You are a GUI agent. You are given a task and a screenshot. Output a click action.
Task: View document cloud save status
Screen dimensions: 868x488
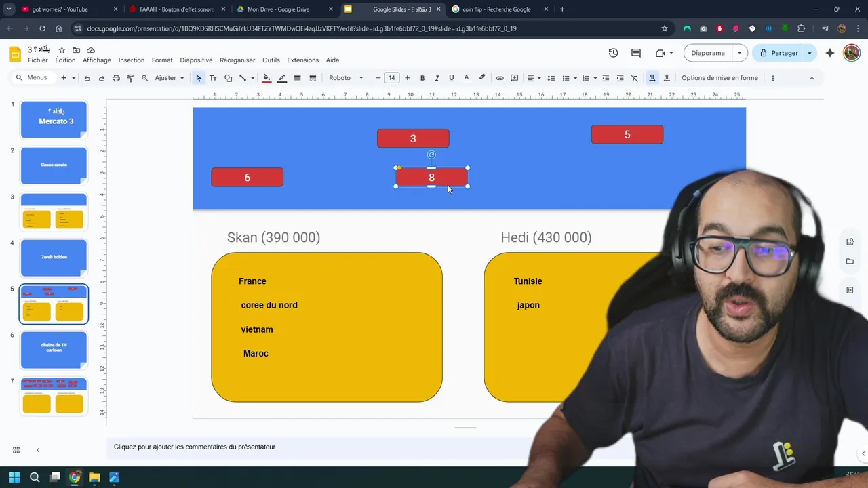(x=91, y=50)
